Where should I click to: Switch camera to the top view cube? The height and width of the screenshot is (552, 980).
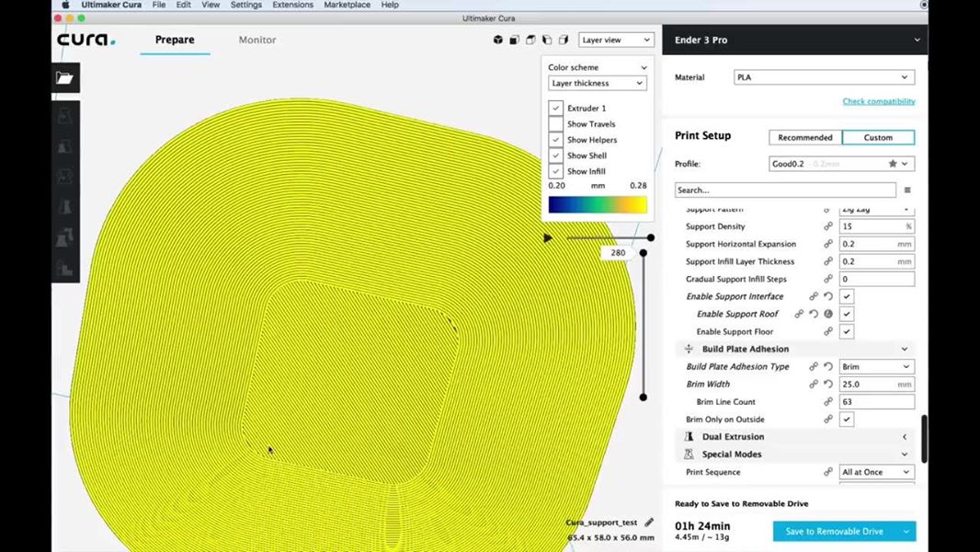(530, 40)
